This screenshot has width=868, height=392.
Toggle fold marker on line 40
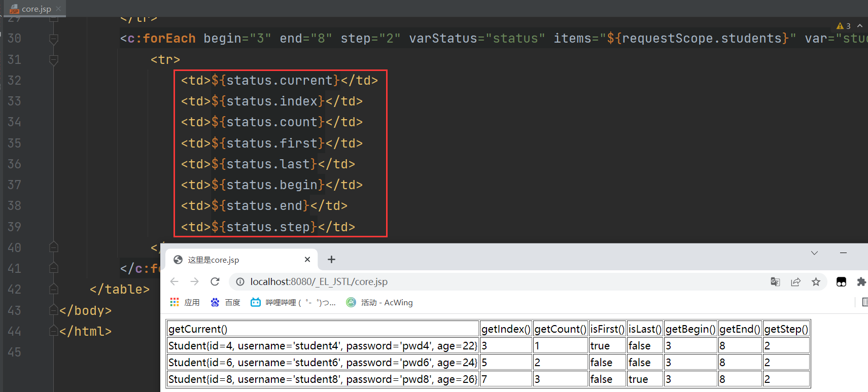54,247
